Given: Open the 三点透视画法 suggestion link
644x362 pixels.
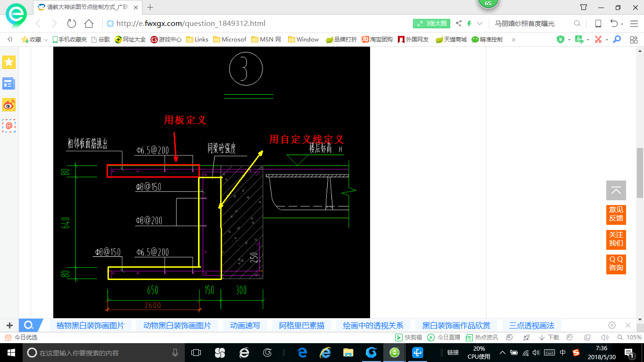Looking at the screenshot, I should tap(532, 325).
